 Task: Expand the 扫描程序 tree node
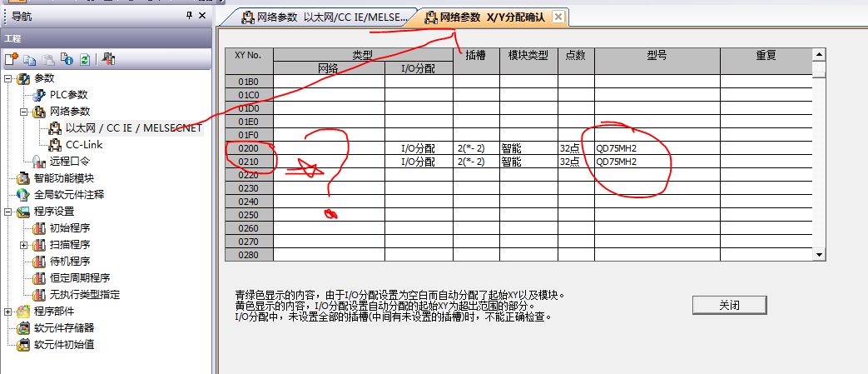(x=23, y=245)
